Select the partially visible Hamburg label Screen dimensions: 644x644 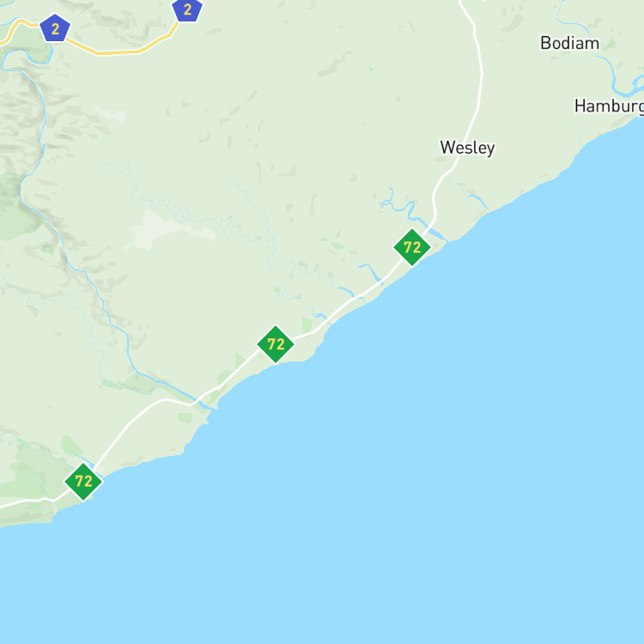tap(609, 106)
